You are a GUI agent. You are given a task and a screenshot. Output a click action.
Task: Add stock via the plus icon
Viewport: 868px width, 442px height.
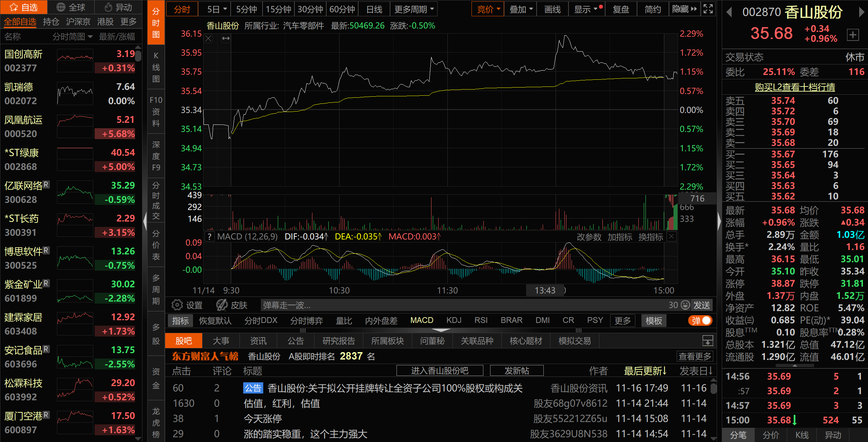[x=853, y=35]
